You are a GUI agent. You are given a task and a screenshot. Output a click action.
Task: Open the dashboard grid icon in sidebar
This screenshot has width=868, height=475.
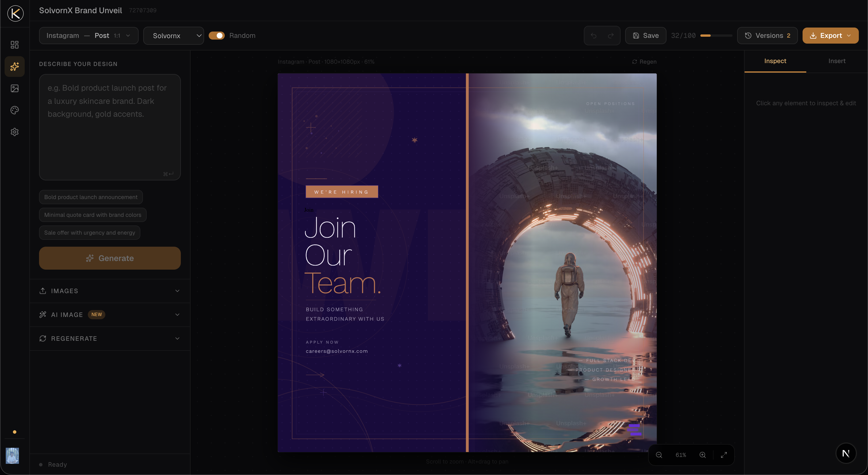(14, 45)
